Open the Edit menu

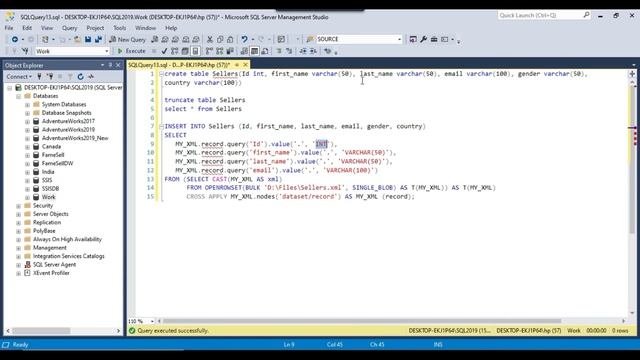click(x=27, y=28)
